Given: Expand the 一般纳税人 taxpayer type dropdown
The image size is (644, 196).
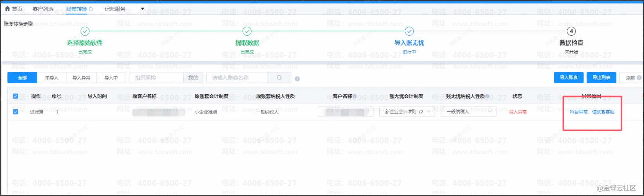Looking at the screenshot, I should [468, 112].
